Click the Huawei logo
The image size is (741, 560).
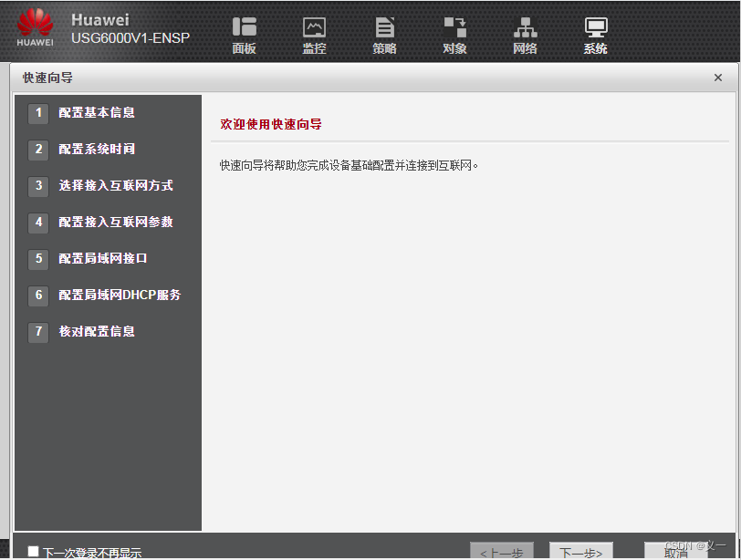35,27
